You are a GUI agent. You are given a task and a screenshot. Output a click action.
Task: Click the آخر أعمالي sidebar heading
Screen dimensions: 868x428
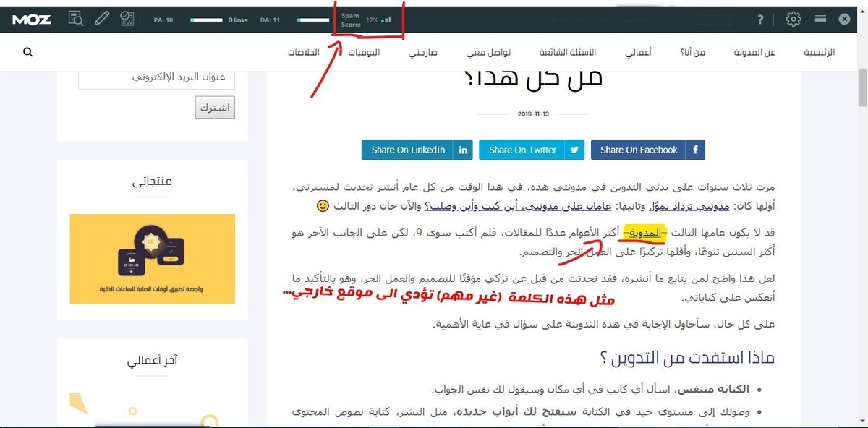pos(153,360)
